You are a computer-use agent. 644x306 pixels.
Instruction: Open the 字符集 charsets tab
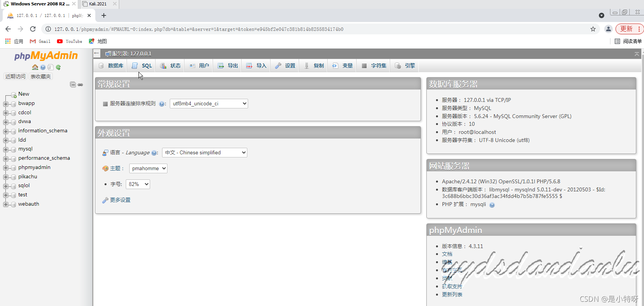coord(374,66)
